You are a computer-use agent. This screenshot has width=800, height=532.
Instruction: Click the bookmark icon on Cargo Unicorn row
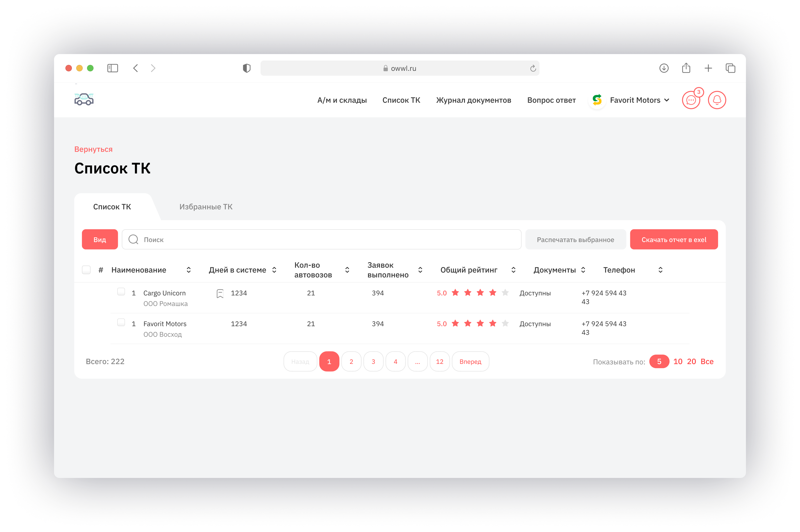220,294
